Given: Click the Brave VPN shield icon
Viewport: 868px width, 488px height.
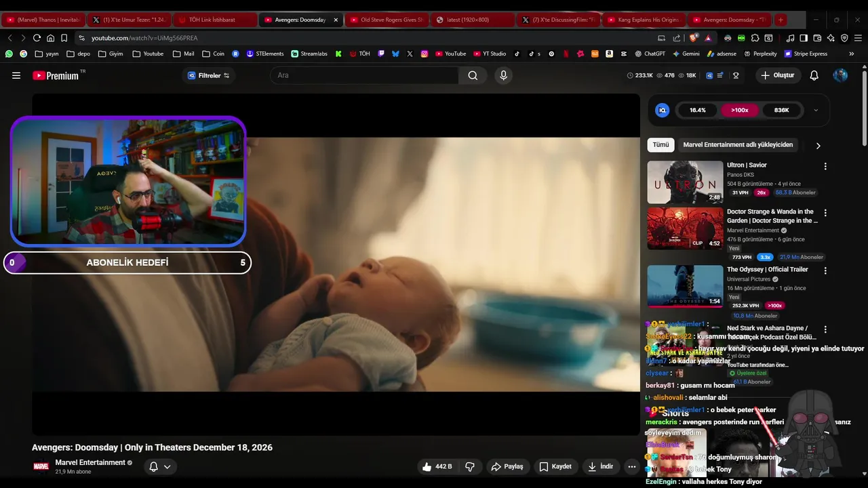Looking at the screenshot, I should coord(844,38).
